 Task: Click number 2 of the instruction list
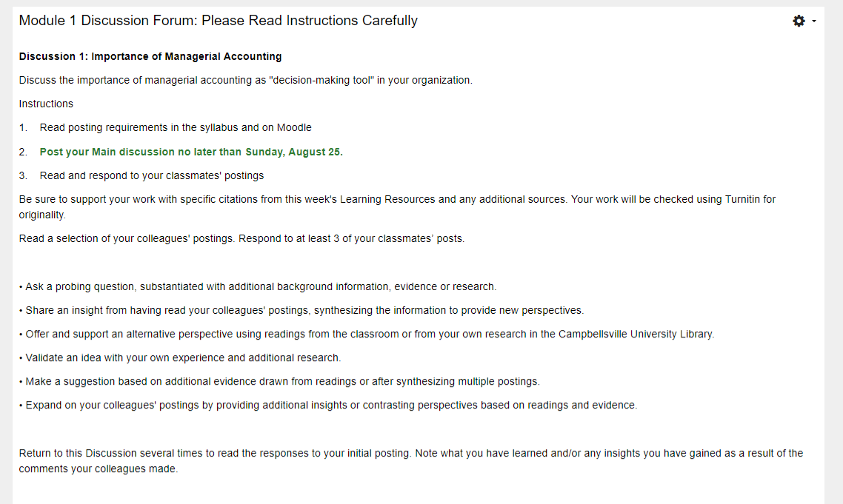tap(22, 152)
